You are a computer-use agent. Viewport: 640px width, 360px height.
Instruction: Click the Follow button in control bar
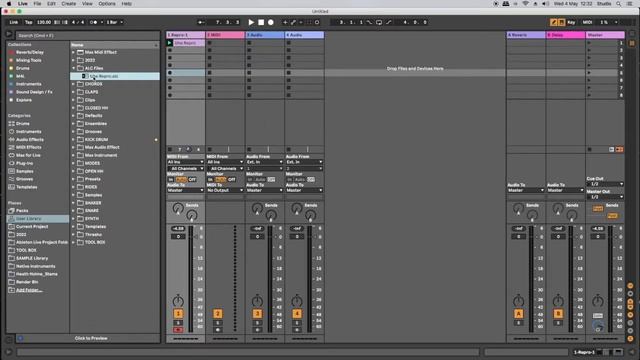click(202, 22)
